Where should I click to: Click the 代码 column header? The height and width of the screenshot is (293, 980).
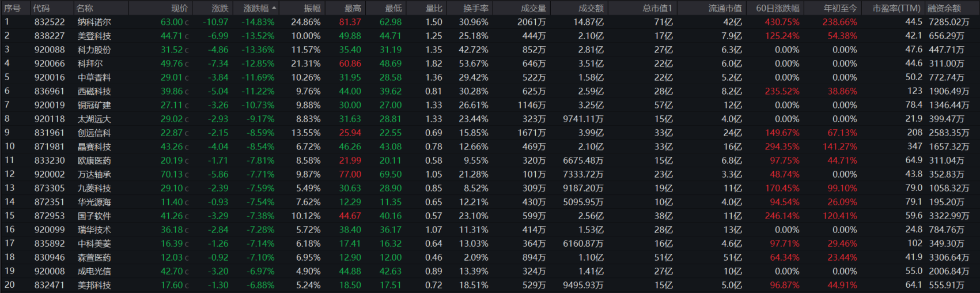coord(41,8)
